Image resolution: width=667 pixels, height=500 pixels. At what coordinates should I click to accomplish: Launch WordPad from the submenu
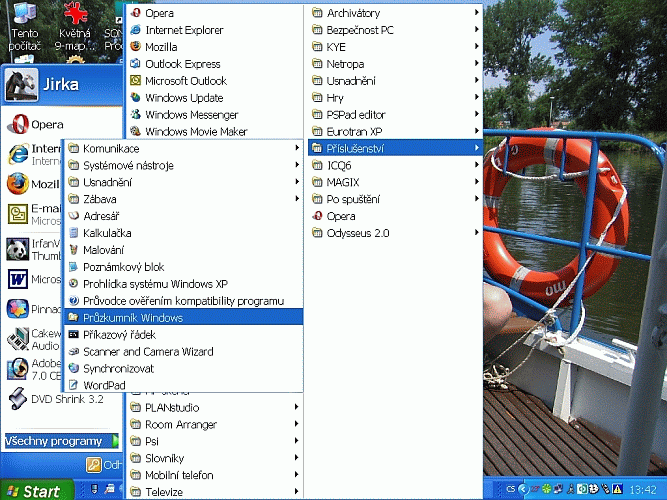(x=183, y=385)
